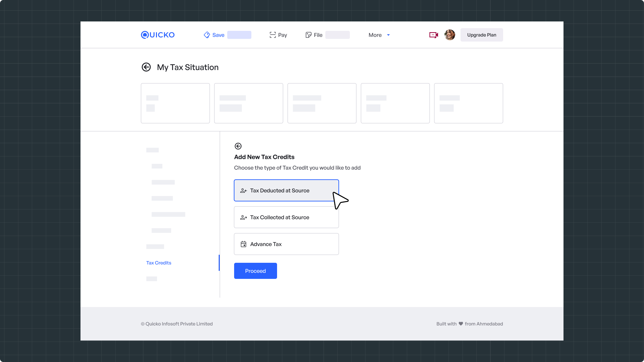The width and height of the screenshot is (644, 362).
Task: Click the Advance Tax calendar icon
Action: click(x=244, y=244)
